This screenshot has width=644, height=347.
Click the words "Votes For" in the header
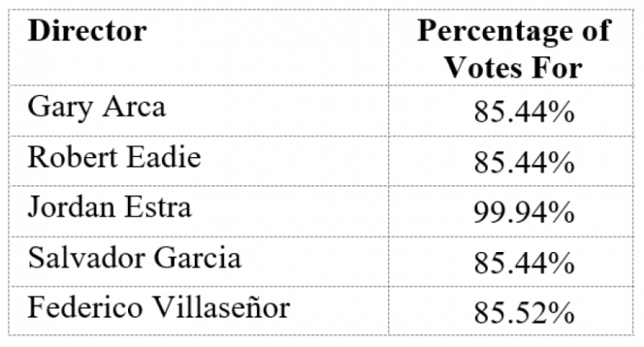(x=514, y=68)
